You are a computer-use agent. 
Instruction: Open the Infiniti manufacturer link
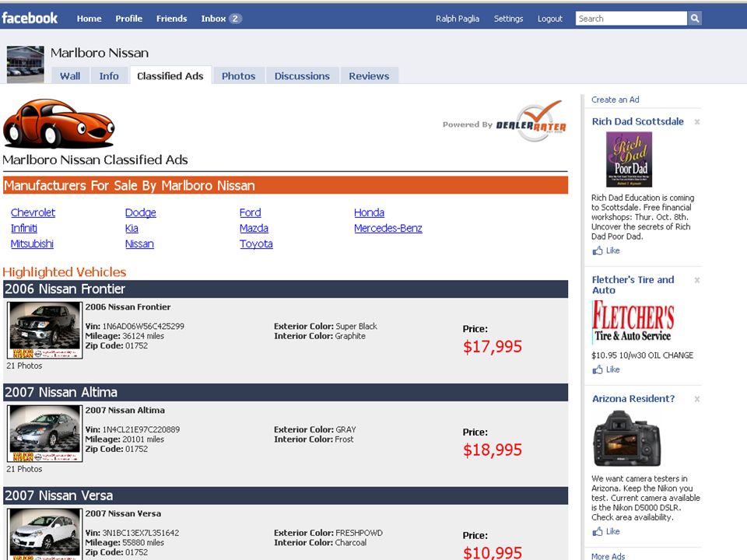(x=24, y=228)
